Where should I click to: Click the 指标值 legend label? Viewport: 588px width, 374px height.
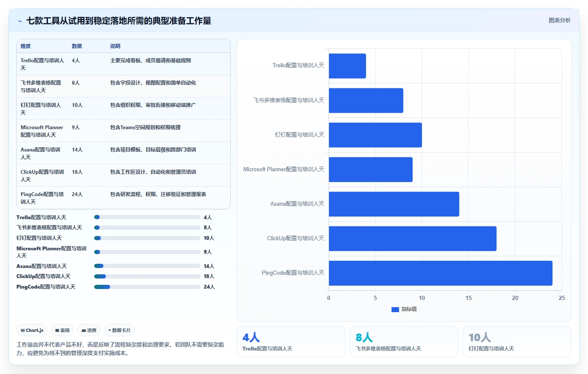[409, 309]
